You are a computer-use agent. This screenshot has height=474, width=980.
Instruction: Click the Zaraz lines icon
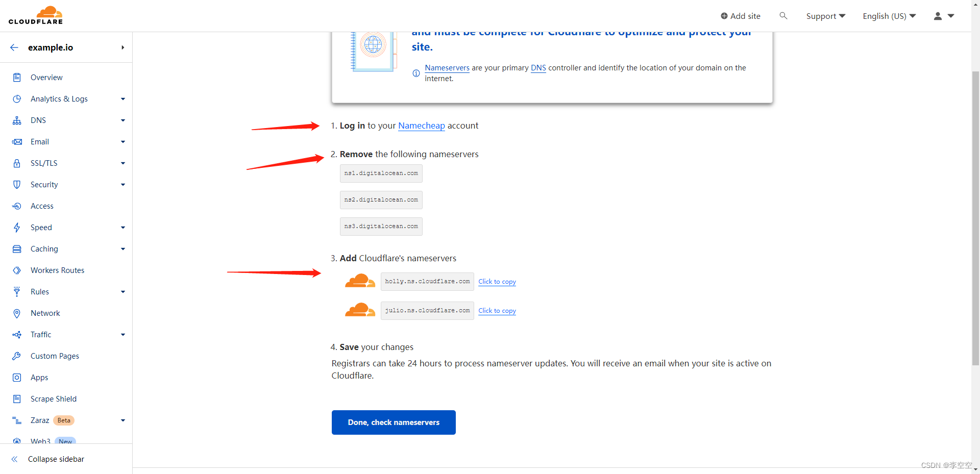(x=17, y=420)
